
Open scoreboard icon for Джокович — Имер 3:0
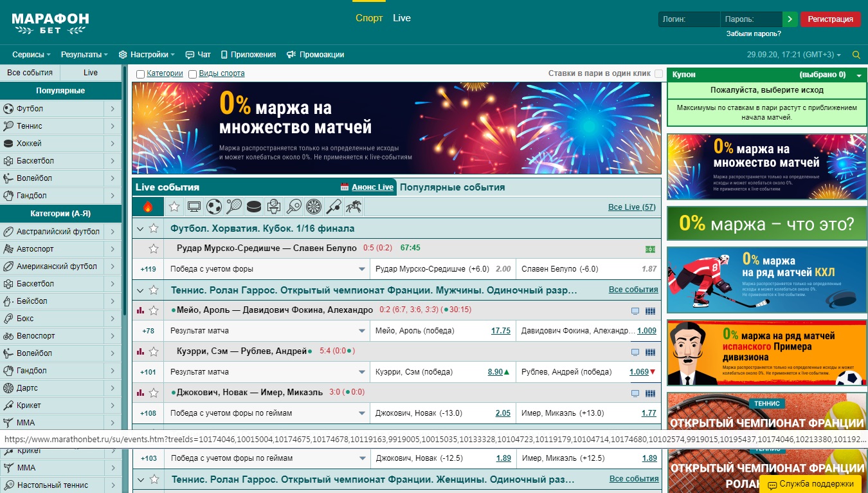tap(650, 393)
